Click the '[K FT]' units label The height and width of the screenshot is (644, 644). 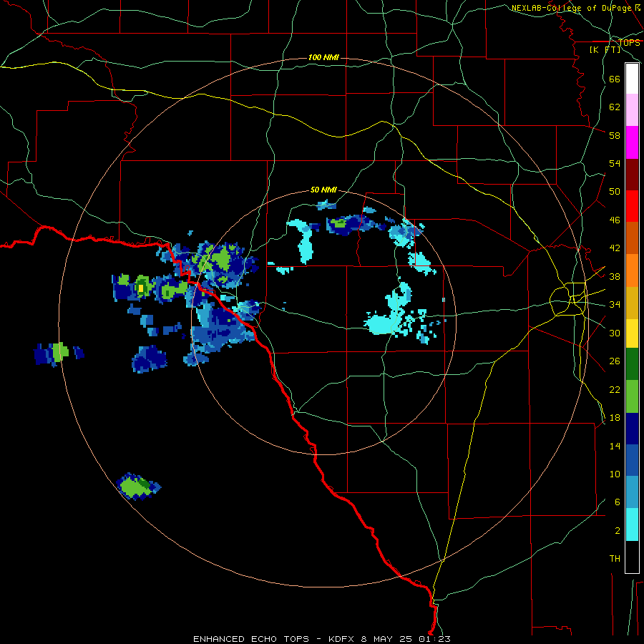click(605, 49)
